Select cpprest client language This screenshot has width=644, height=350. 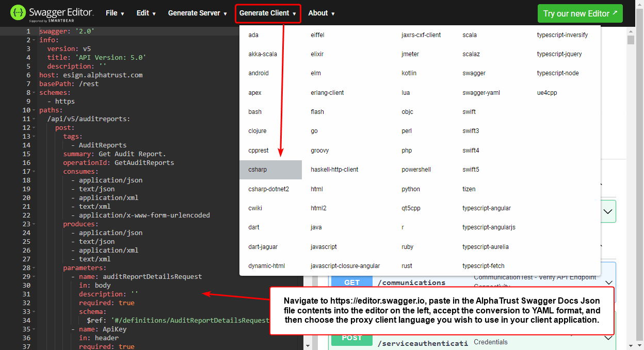(259, 151)
